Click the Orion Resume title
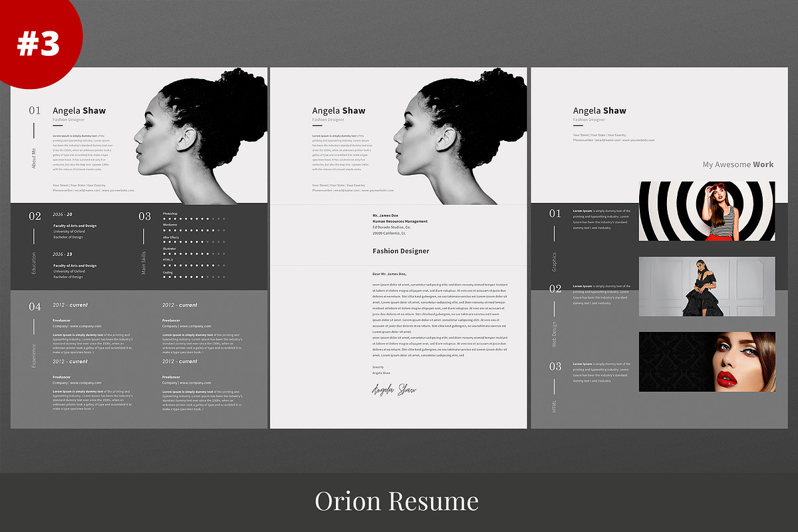The image size is (798, 532). click(x=396, y=501)
